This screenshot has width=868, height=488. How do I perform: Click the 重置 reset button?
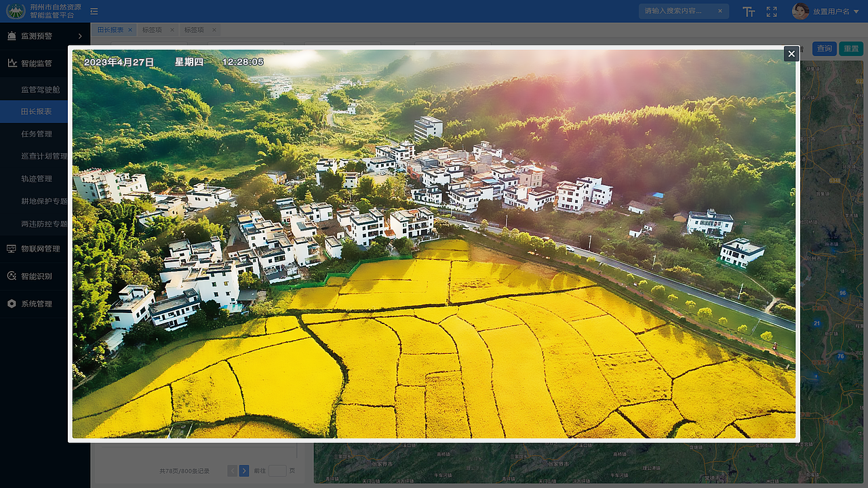850,49
